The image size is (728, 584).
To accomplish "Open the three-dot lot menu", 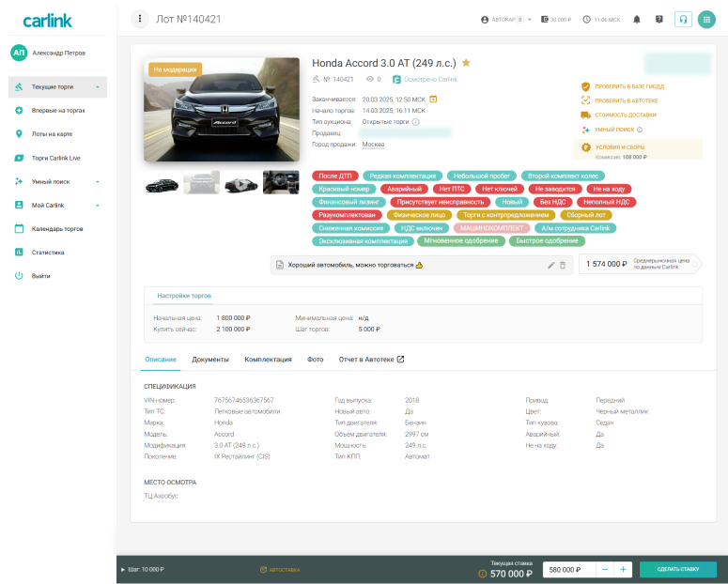I will (140, 19).
